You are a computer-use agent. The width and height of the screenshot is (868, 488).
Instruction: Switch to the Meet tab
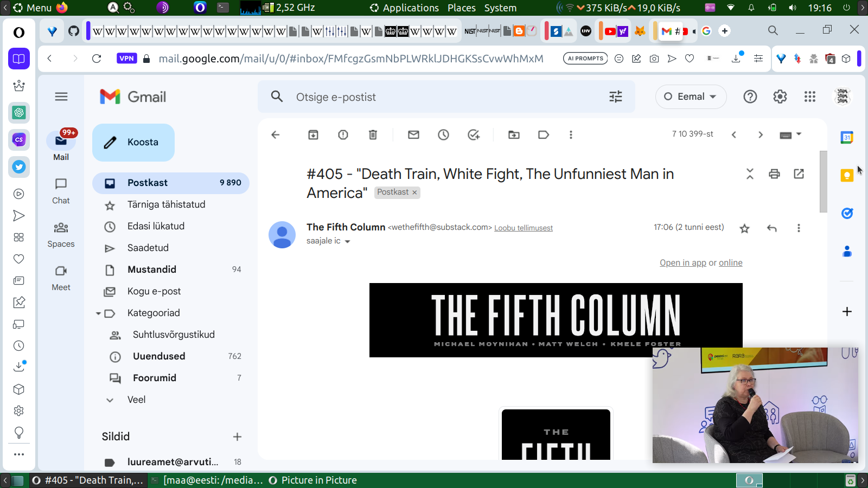(61, 278)
